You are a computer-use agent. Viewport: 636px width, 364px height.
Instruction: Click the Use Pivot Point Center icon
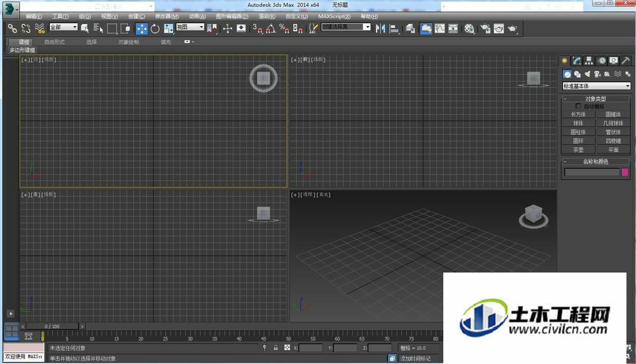point(212,29)
